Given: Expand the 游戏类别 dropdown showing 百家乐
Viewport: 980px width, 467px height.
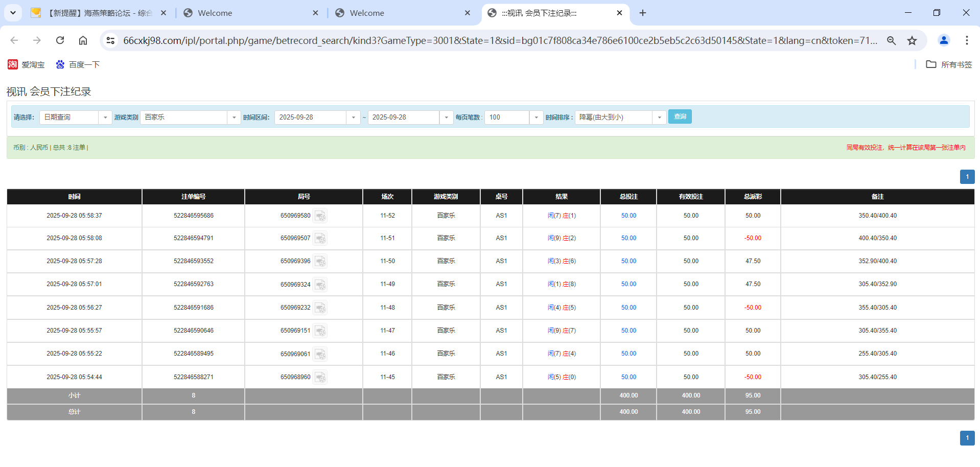Looking at the screenshot, I should pos(234,117).
